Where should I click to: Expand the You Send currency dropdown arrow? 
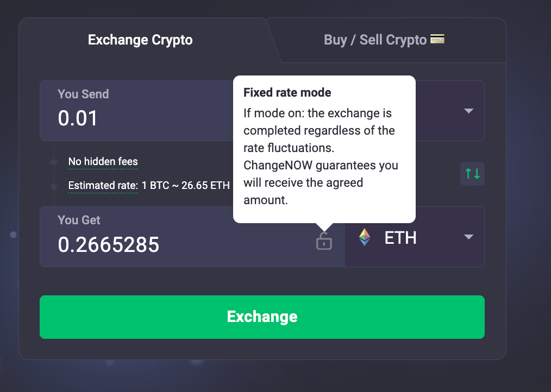pos(468,111)
